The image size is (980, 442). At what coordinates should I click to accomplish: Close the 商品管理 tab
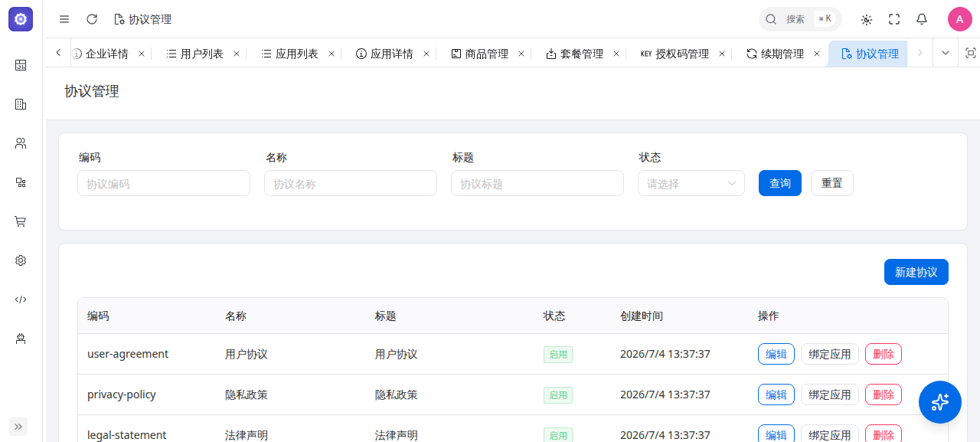(521, 54)
